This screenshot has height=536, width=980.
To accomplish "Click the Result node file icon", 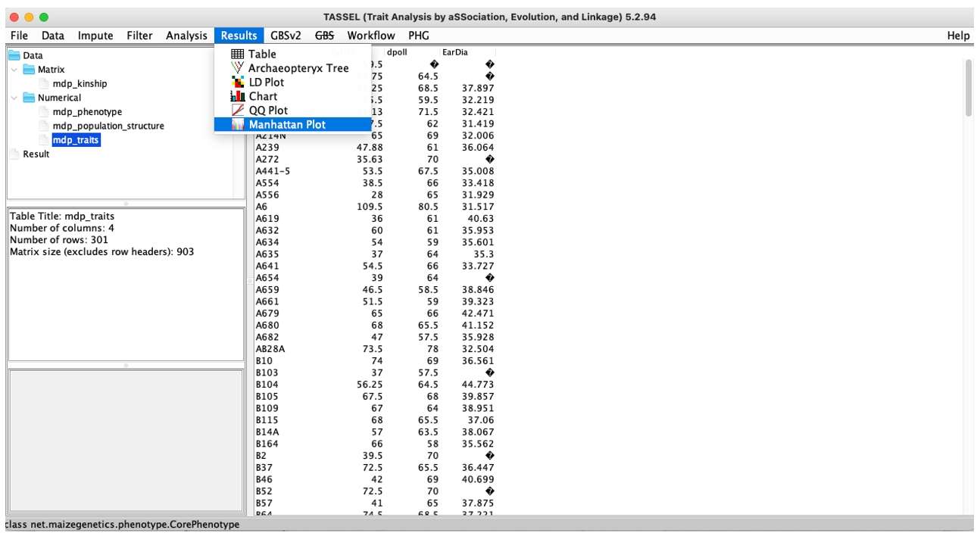I will coord(15,154).
